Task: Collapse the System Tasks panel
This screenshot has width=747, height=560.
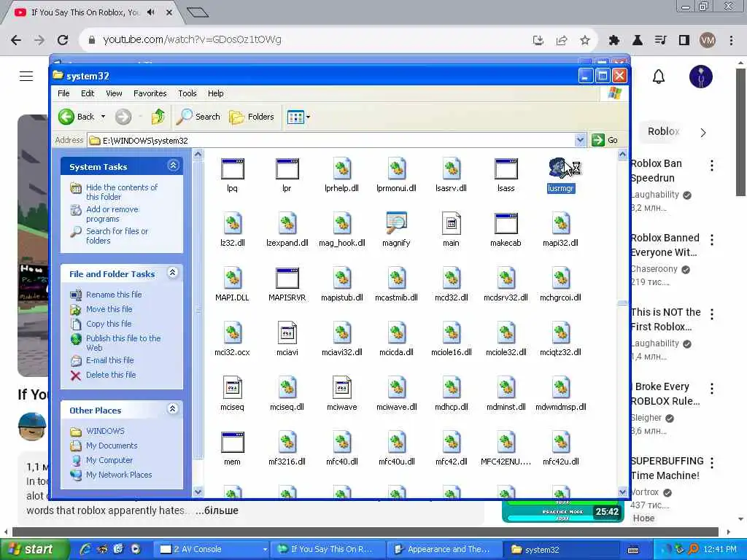Action: pos(173,166)
